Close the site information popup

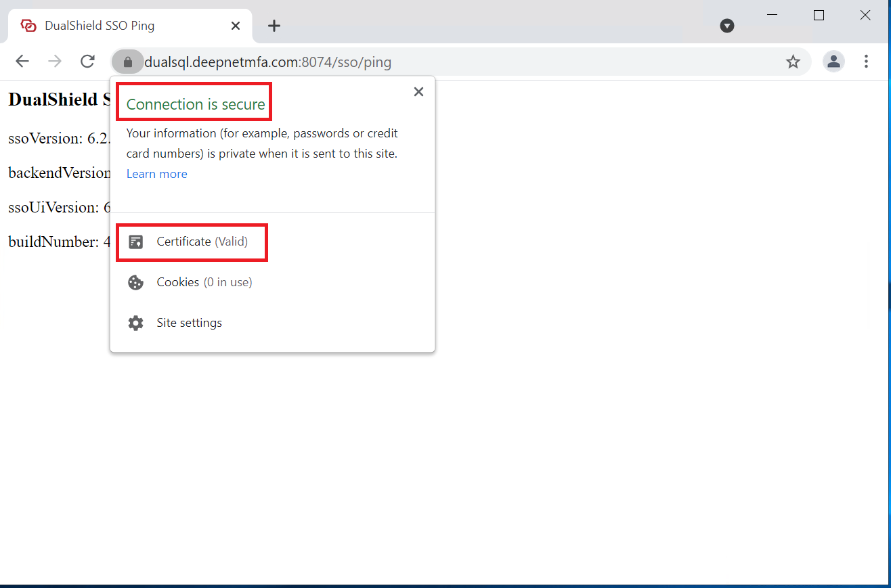[x=418, y=92]
